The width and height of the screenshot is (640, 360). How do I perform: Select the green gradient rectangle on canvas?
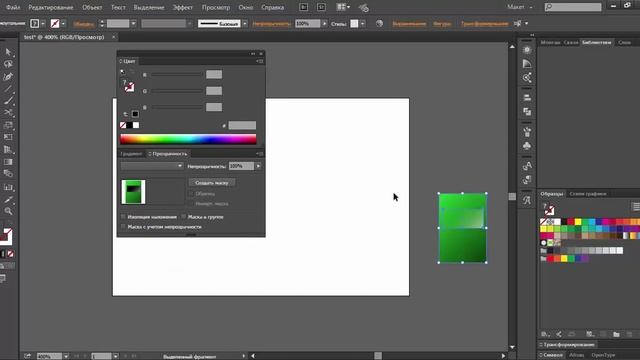click(462, 228)
